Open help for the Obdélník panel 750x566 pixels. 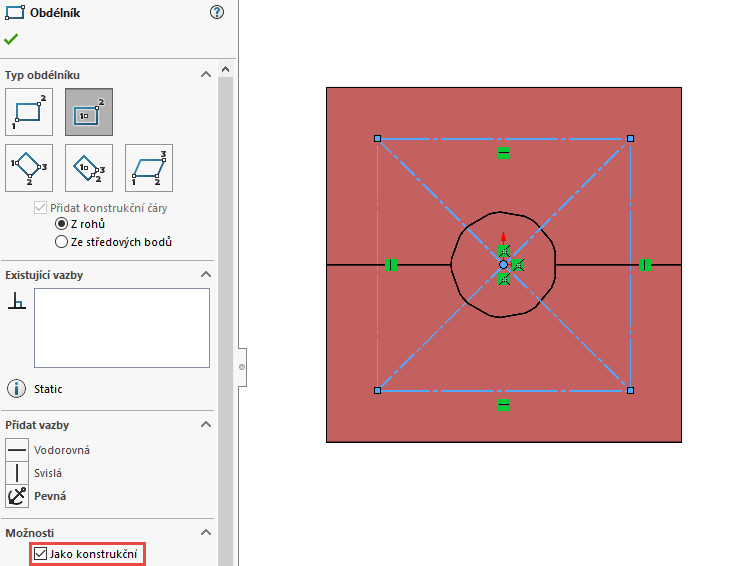point(217,12)
